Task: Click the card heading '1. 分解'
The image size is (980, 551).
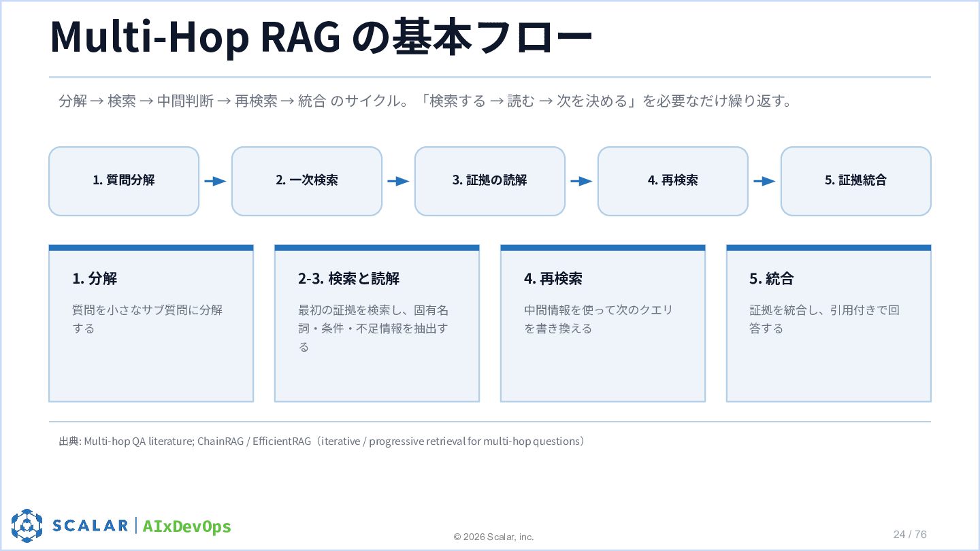Action: pos(95,278)
